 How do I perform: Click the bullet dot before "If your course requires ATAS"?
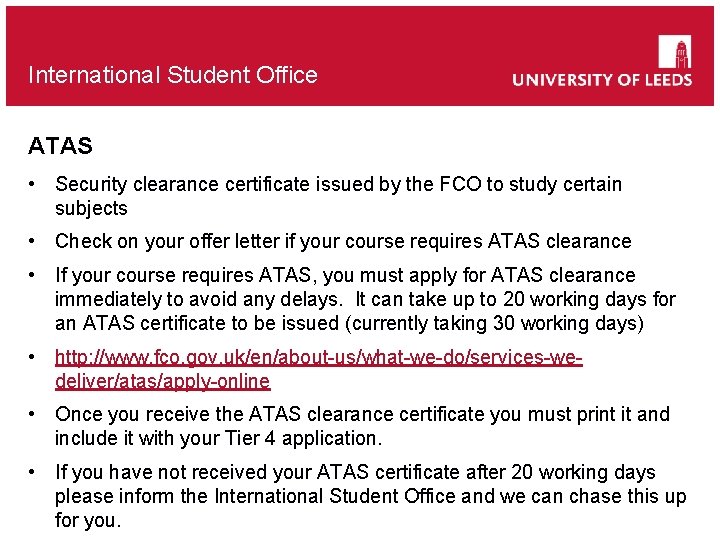pyautogui.click(x=34, y=275)
